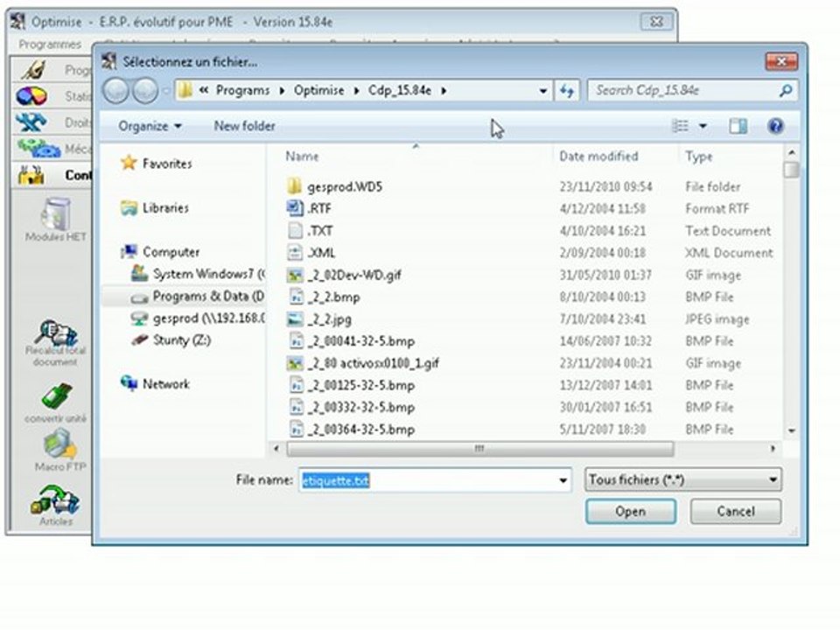The image size is (840, 630).
Task: Select gears Méca tab icon
Action: click(x=38, y=149)
